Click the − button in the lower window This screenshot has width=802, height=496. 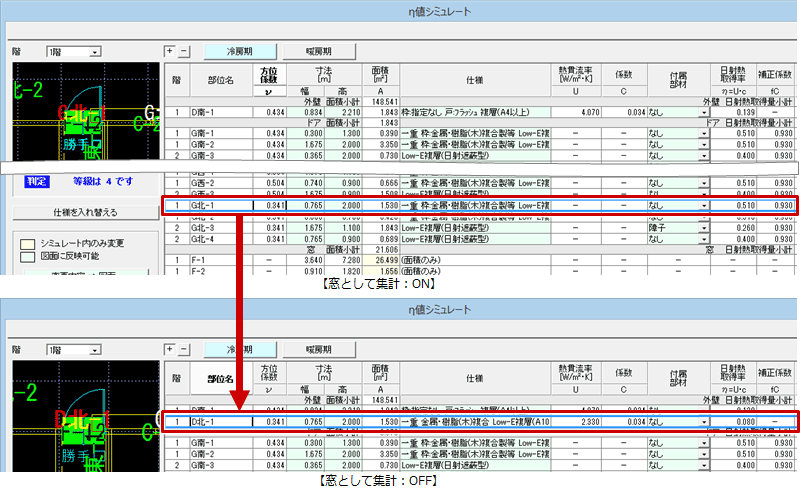pos(183,349)
